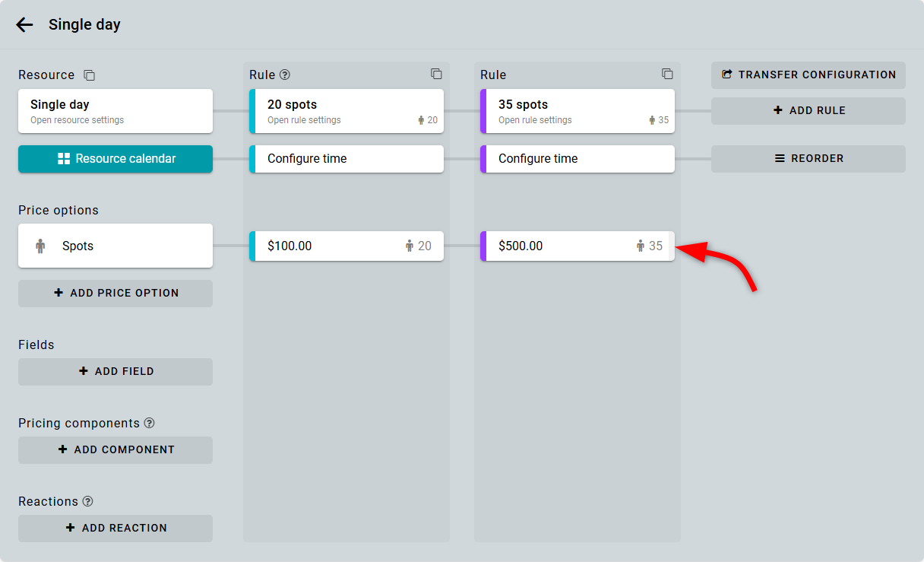Screen dimensions: 924x562
Task: Add a new price option
Action: coord(115,293)
